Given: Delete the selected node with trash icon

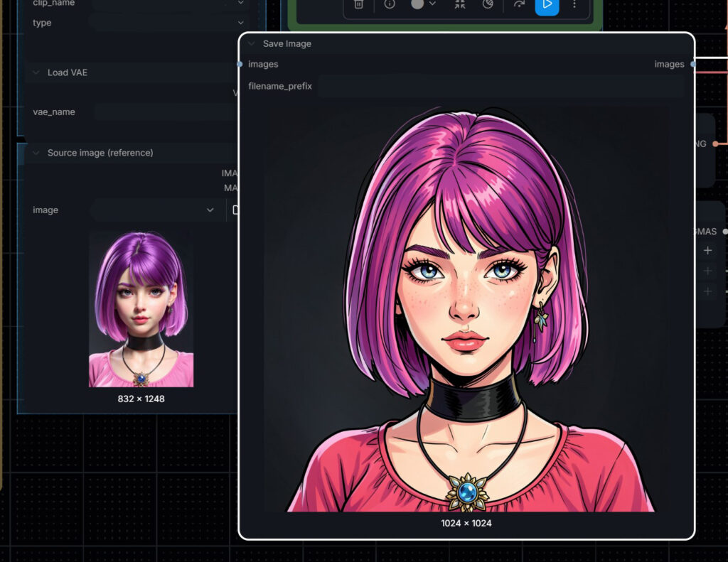Looking at the screenshot, I should click(x=358, y=4).
